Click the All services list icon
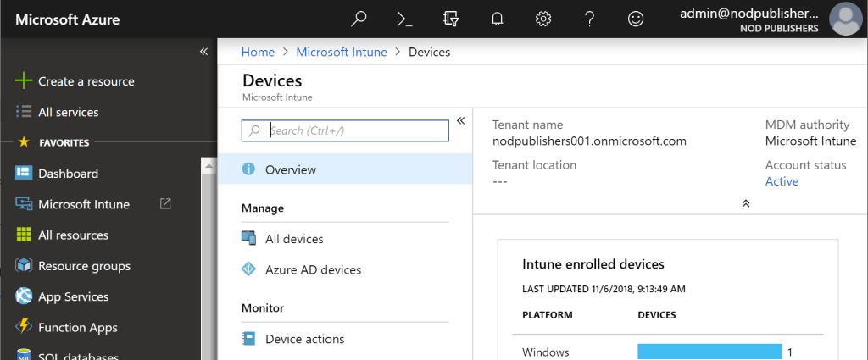 coord(24,112)
